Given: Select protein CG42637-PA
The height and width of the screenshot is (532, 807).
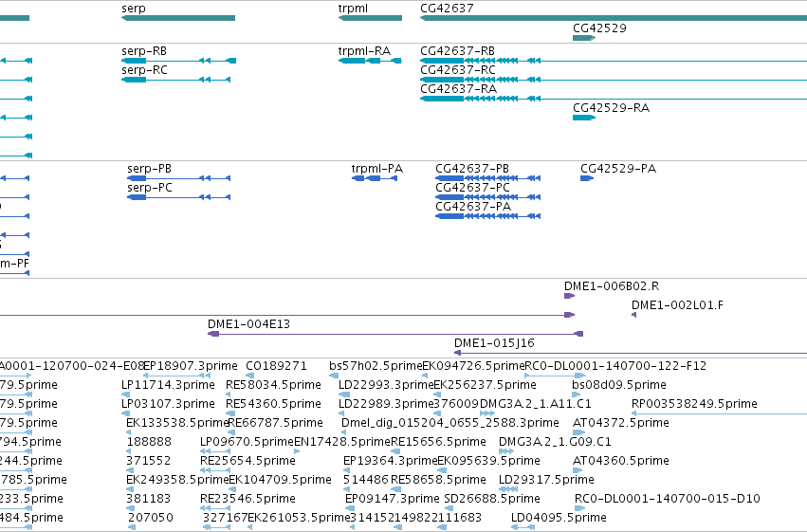Looking at the screenshot, I should point(473,207).
